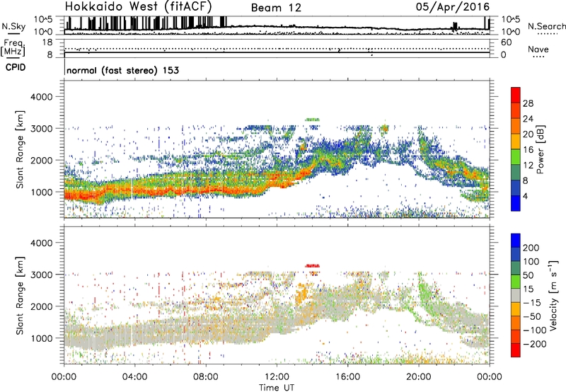566x392 pixels.
Task: Select the '2000' tick on velocity panel
Action: pos(42,306)
